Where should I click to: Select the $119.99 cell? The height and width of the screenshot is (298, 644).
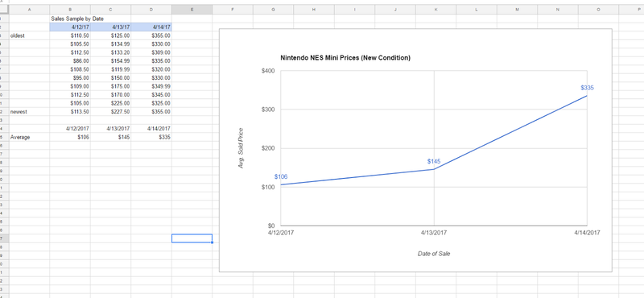(110, 69)
